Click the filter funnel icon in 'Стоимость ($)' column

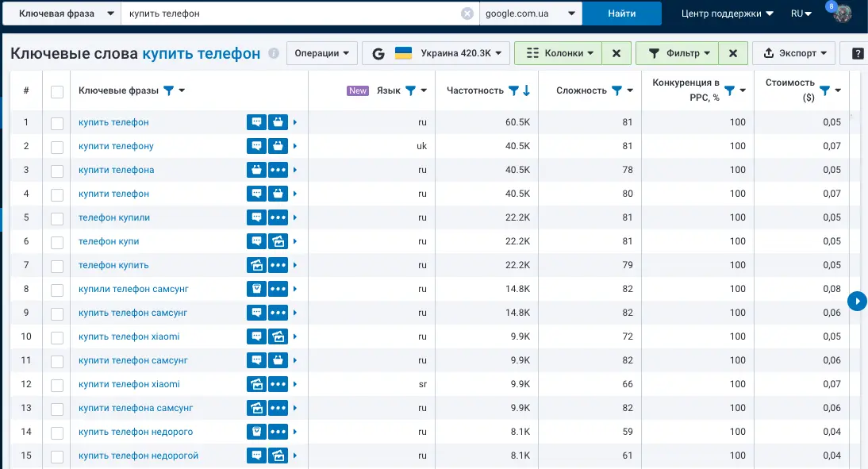pyautogui.click(x=825, y=90)
